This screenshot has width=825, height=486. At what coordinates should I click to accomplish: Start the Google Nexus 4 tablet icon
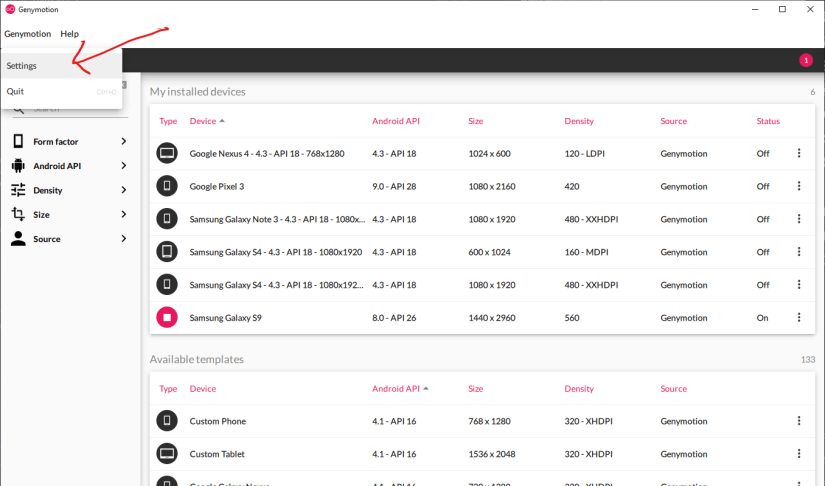[167, 153]
